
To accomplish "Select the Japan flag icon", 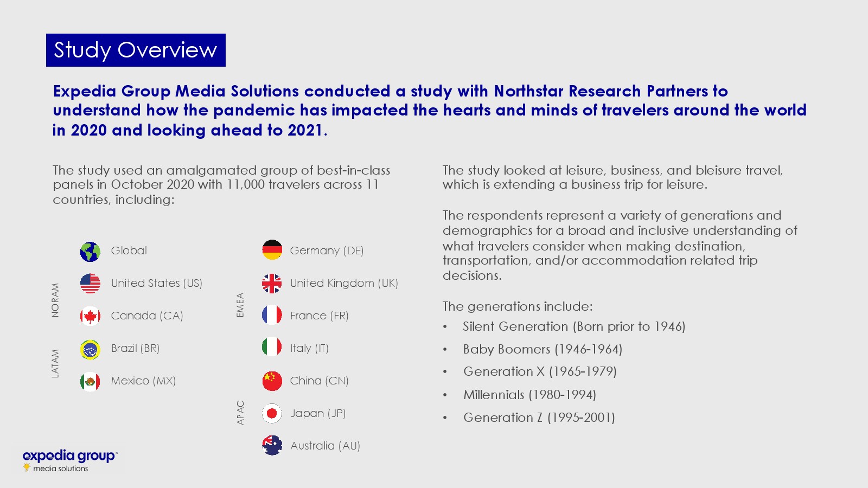I will (x=272, y=414).
